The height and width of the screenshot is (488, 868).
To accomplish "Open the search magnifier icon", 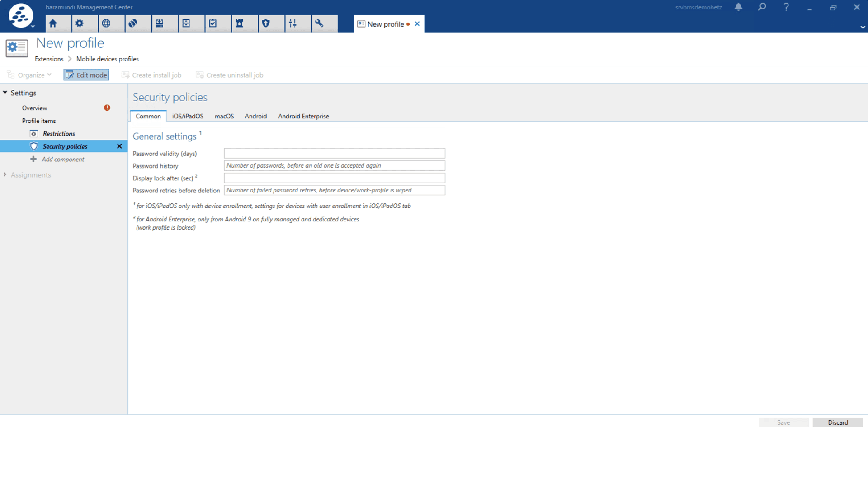I will pos(762,7).
